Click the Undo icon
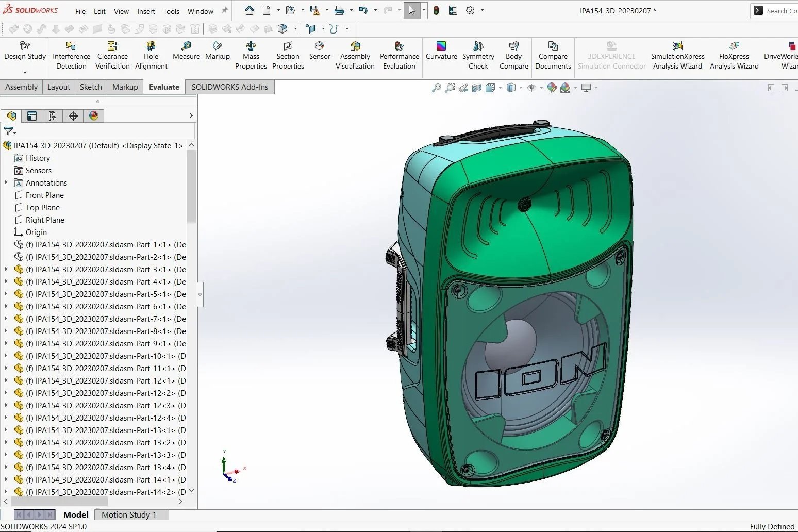The image size is (798, 532). point(363,10)
